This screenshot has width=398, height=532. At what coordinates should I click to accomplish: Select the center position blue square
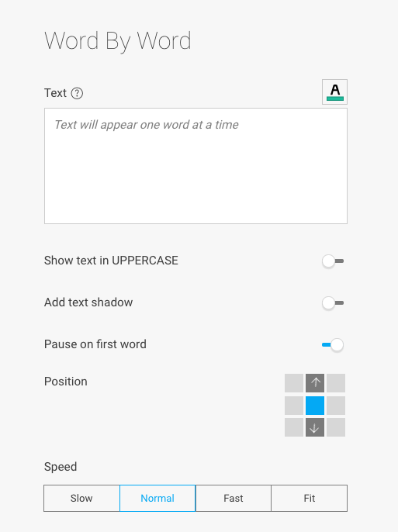[315, 406]
